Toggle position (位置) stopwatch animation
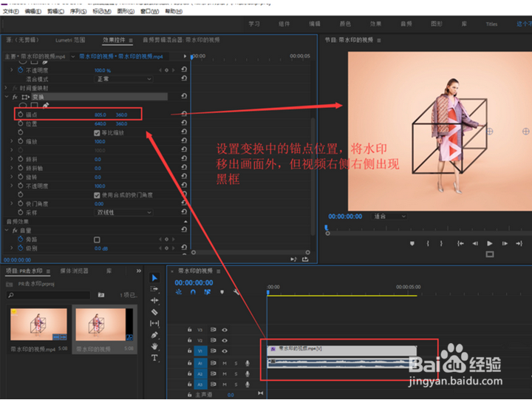 click(21, 123)
